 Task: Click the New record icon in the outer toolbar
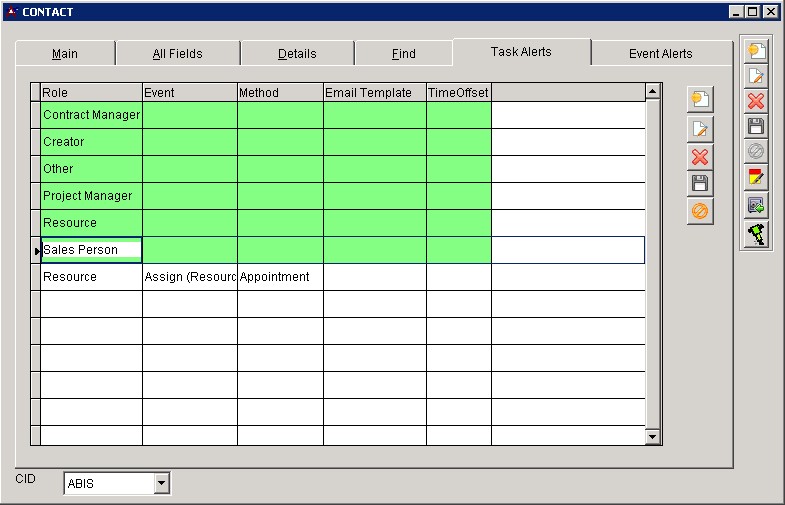click(x=756, y=50)
